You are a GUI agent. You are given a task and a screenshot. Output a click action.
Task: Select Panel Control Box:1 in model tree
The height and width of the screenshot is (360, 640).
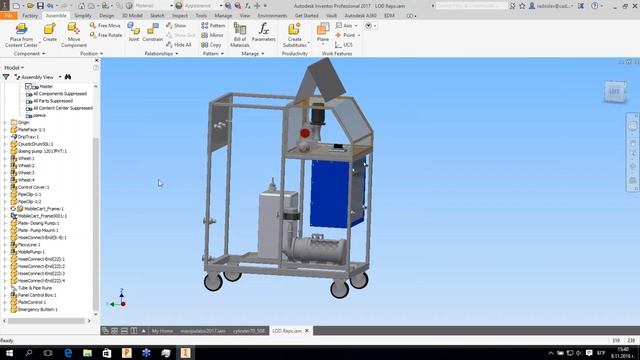click(x=37, y=295)
